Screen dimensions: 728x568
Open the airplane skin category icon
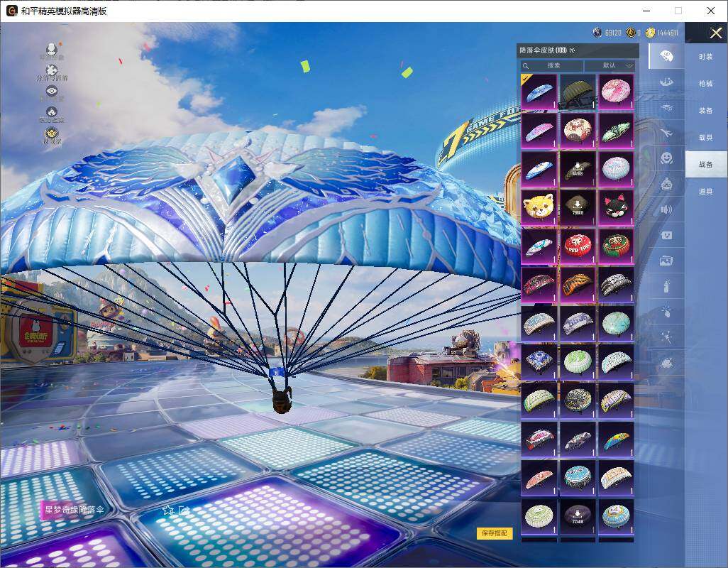(666, 133)
